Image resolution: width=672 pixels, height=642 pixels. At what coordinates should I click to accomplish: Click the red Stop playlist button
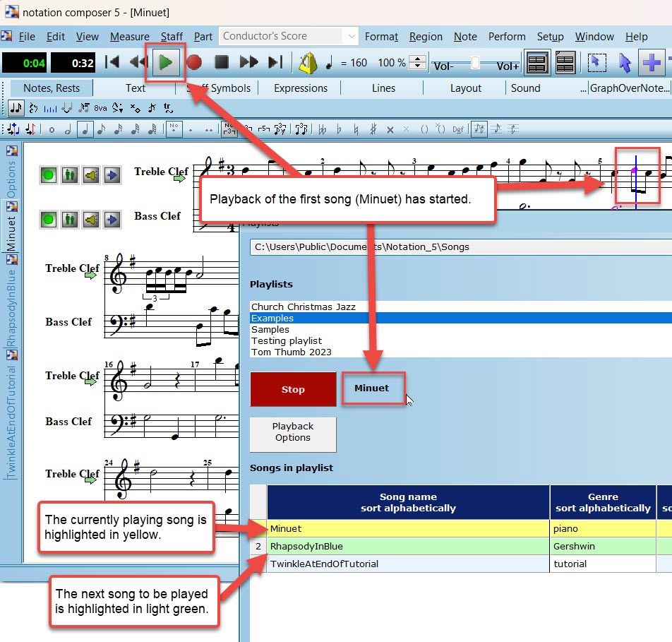coord(293,389)
